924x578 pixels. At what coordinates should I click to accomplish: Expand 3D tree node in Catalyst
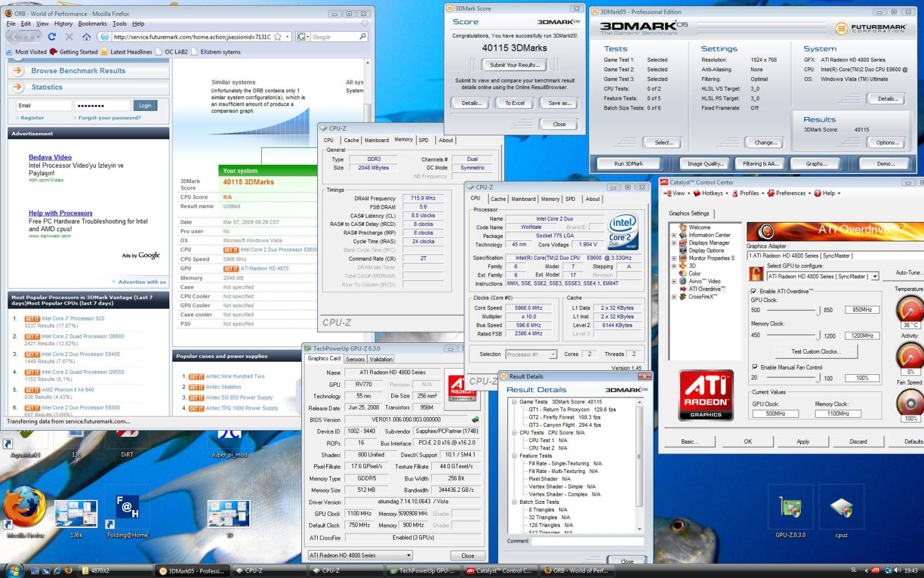click(x=674, y=266)
